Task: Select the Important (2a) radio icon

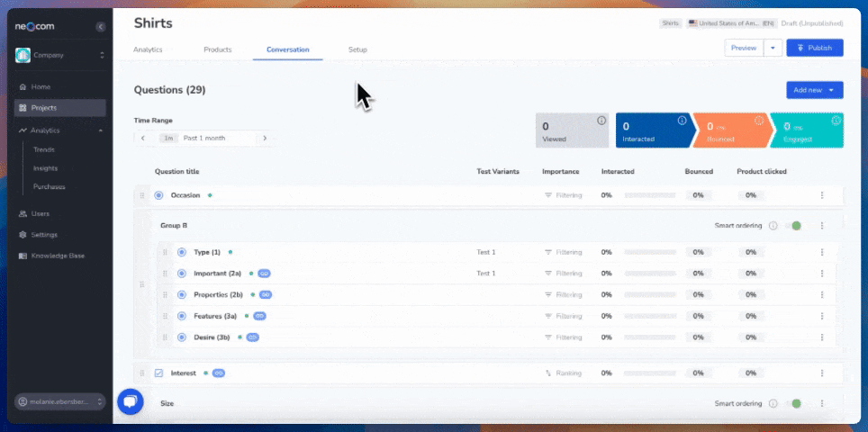Action: (x=182, y=274)
